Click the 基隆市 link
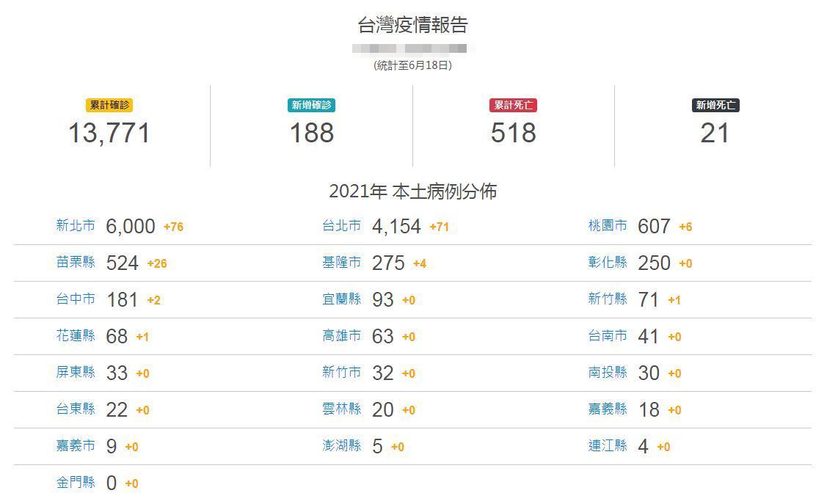The width and height of the screenshot is (827, 504). pyautogui.click(x=342, y=263)
